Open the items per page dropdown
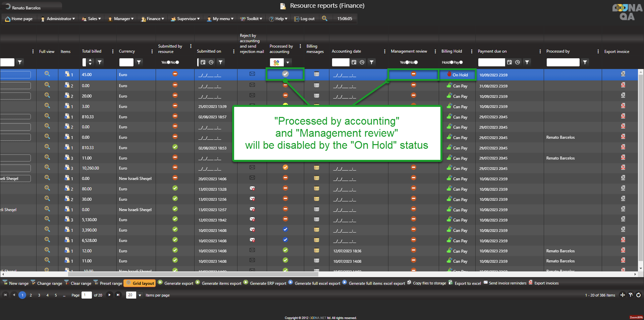644x320 pixels. (x=140, y=295)
